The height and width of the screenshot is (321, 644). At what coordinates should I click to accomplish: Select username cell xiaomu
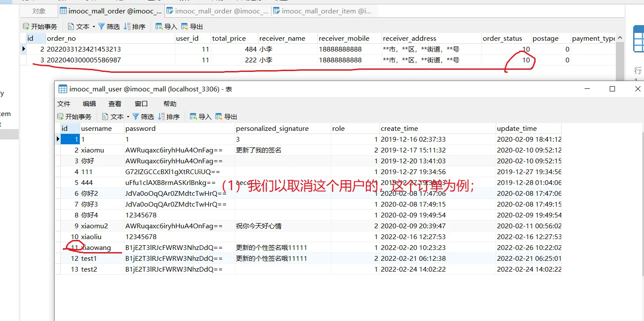(102, 150)
